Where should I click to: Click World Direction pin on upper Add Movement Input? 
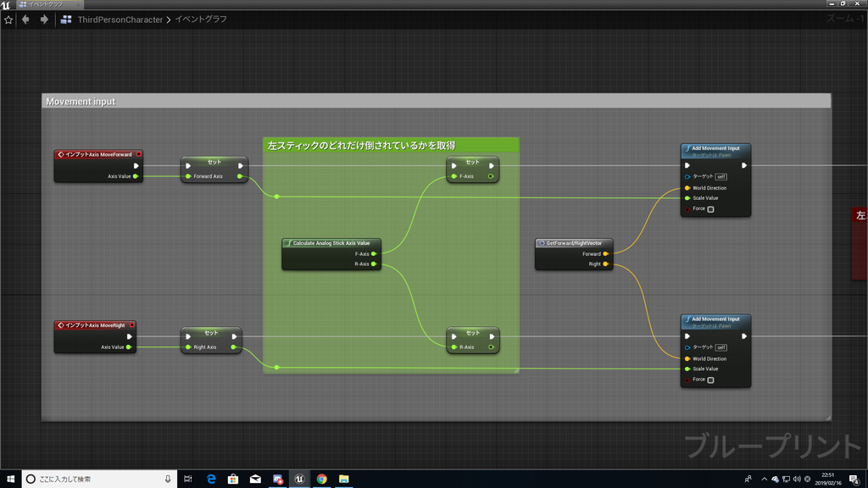687,188
